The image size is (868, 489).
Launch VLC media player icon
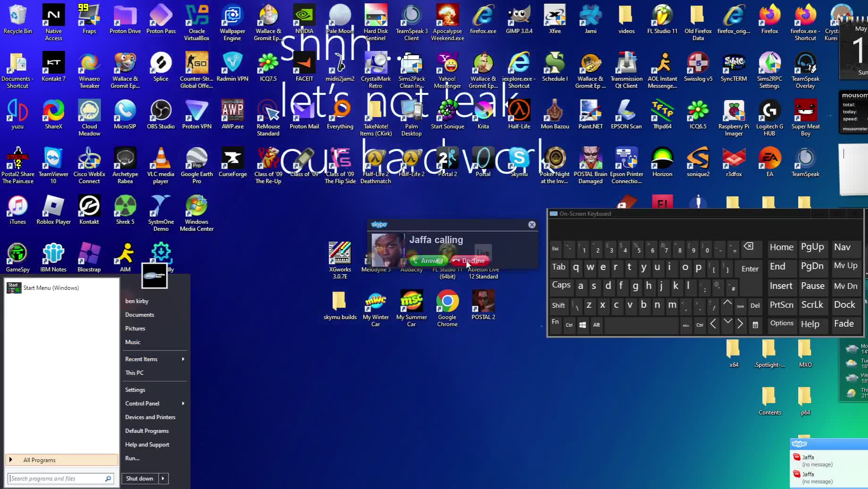[x=160, y=166]
